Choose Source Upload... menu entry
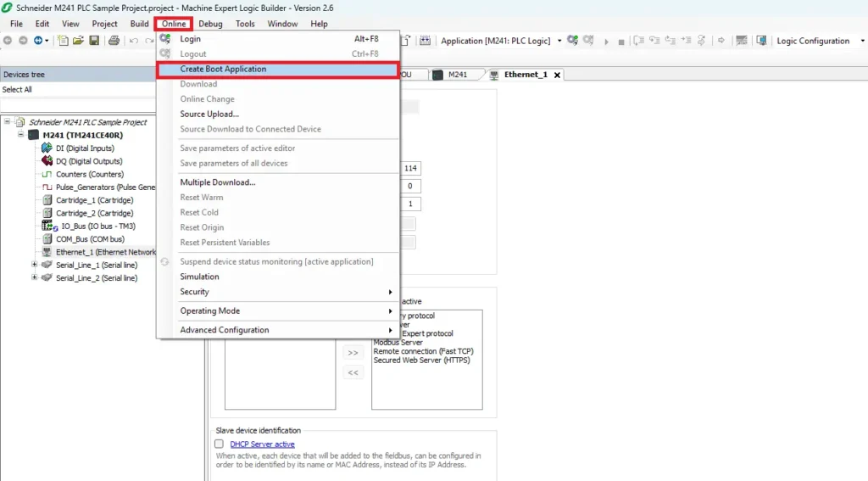The image size is (868, 481). point(278,115)
